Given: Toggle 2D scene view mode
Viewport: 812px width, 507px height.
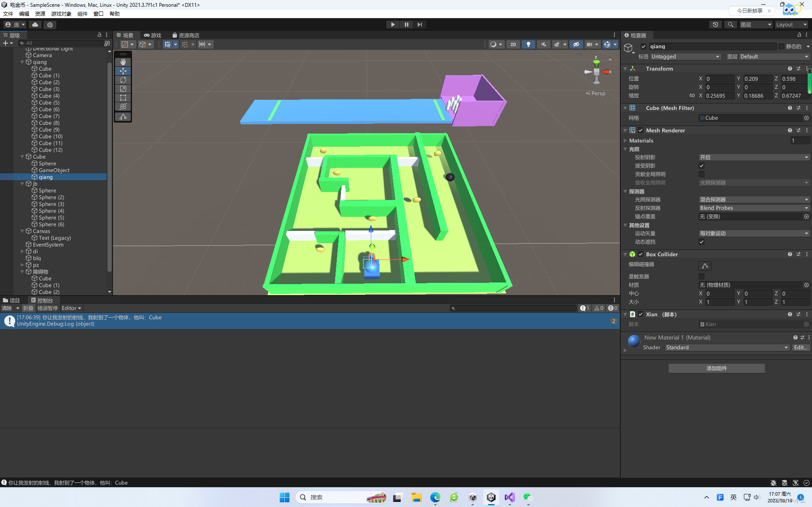Looking at the screenshot, I should click(x=513, y=44).
